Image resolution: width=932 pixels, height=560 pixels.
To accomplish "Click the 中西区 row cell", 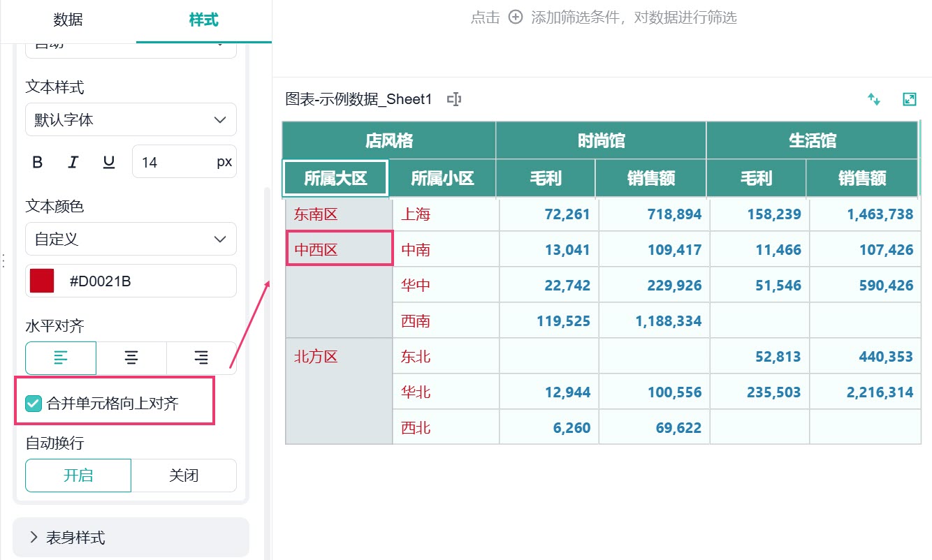I will [340, 249].
